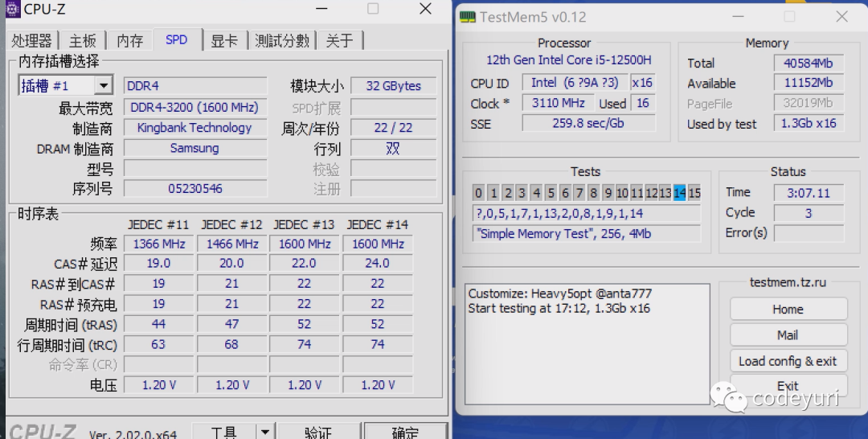868x439 pixels.
Task: Click the Exit button in TestMem5
Action: tap(788, 385)
